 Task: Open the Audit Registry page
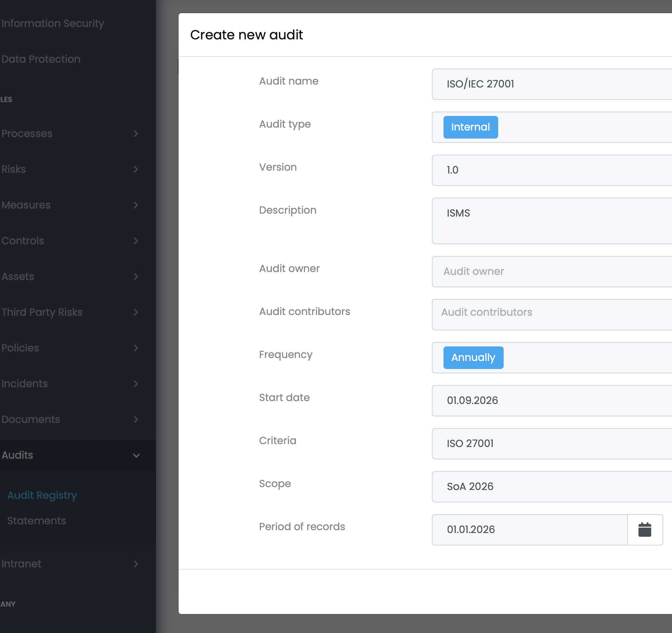pos(42,495)
